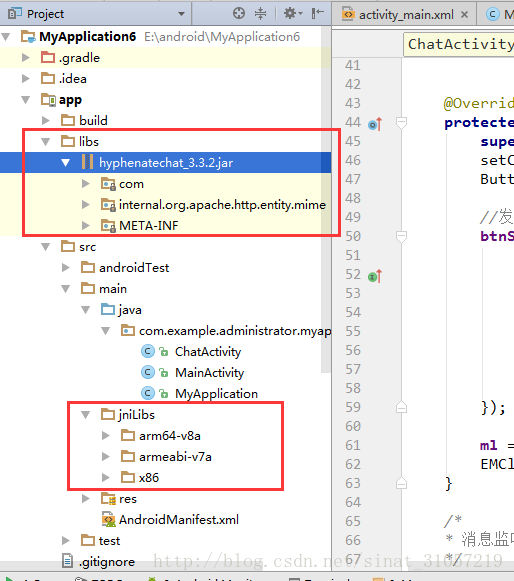The height and width of the screenshot is (581, 514).
Task: Click Project panel vertical scrollbar
Action: (326, 200)
